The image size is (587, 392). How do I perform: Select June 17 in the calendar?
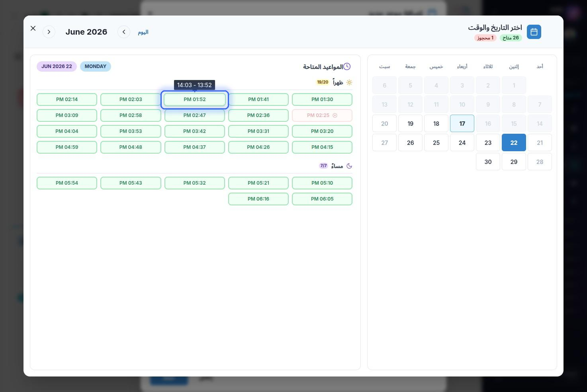pyautogui.click(x=462, y=123)
